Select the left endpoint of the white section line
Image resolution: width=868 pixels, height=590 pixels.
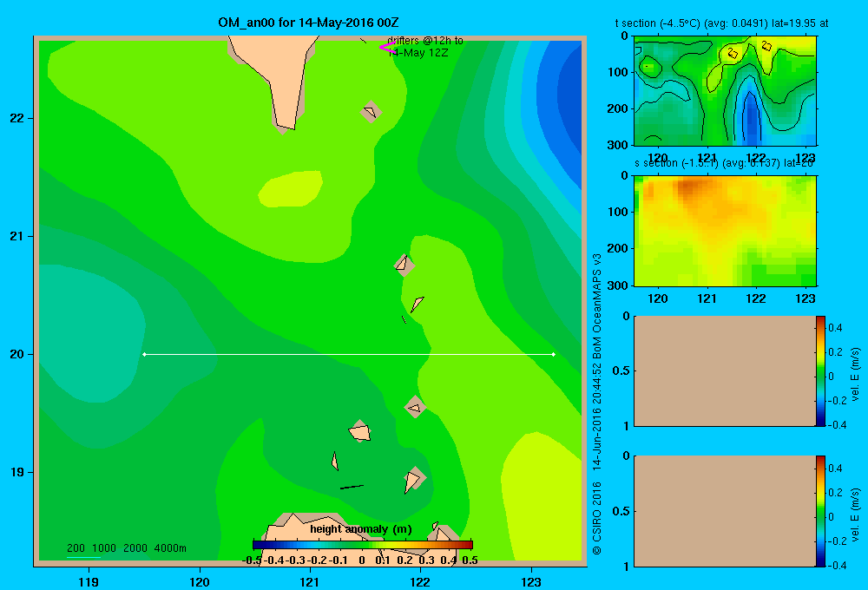[x=144, y=354]
